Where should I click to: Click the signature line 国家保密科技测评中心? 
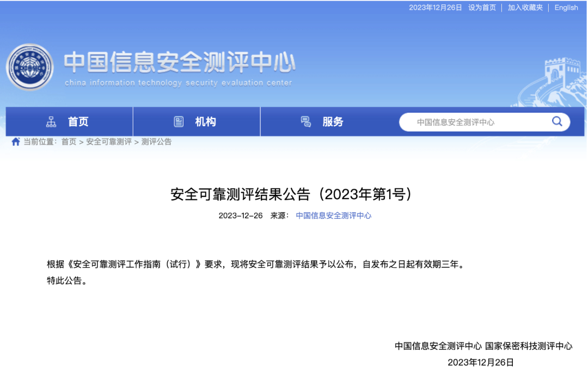(528, 346)
